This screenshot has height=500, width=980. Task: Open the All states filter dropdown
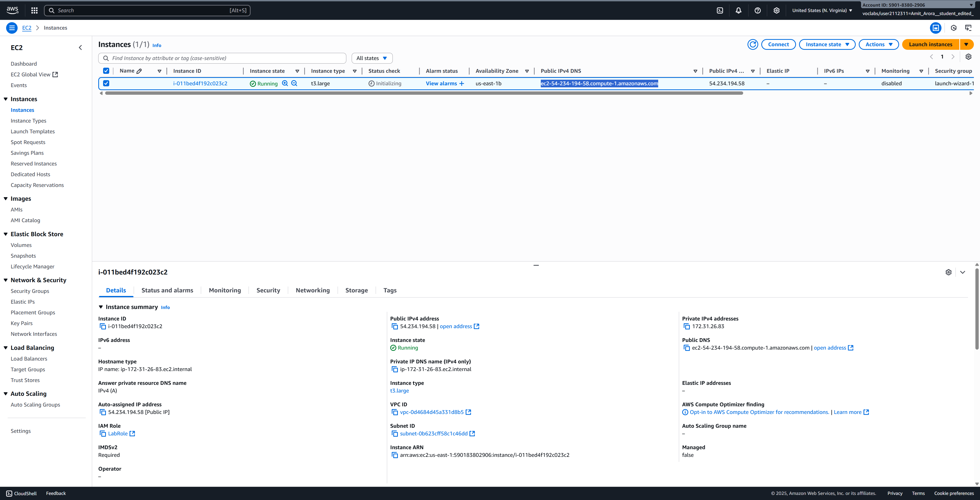[x=372, y=58]
